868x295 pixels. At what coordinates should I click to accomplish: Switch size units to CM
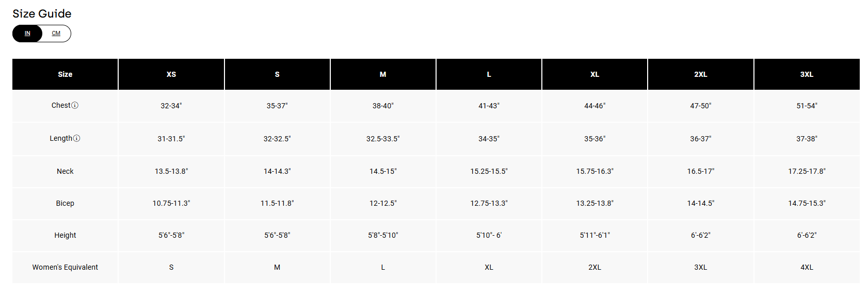[x=56, y=34]
